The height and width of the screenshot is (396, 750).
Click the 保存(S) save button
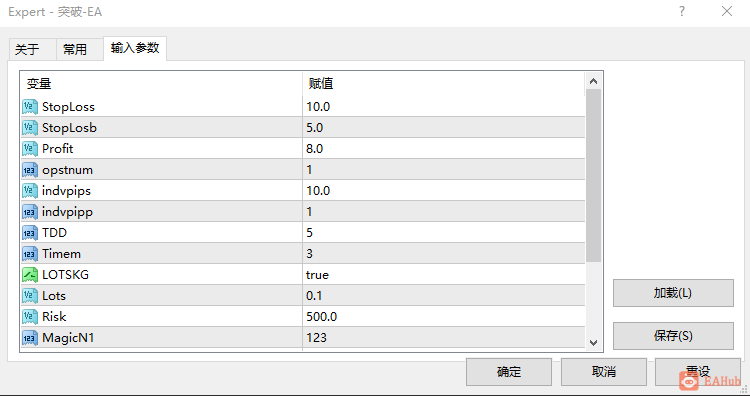point(673,336)
